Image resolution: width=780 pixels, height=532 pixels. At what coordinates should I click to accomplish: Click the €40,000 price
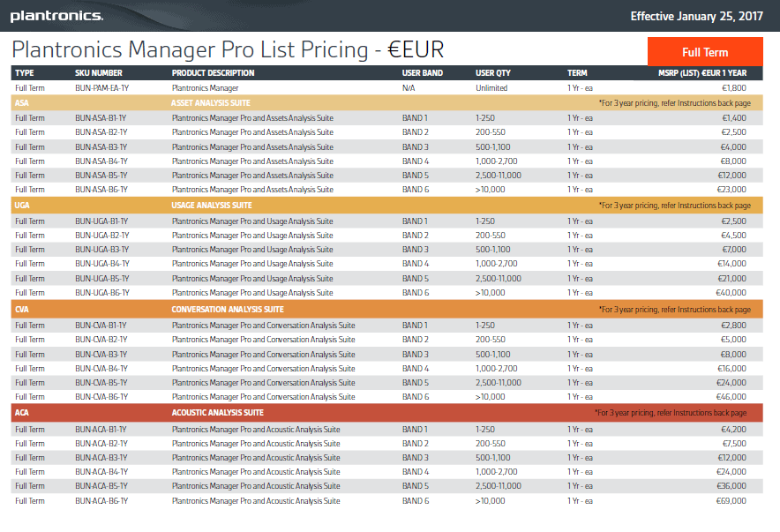[x=731, y=293]
